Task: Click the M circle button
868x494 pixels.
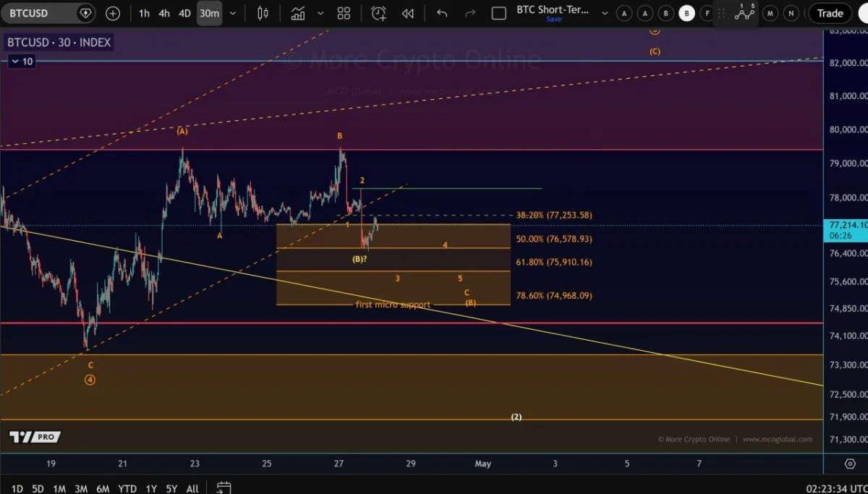Action: tap(771, 13)
